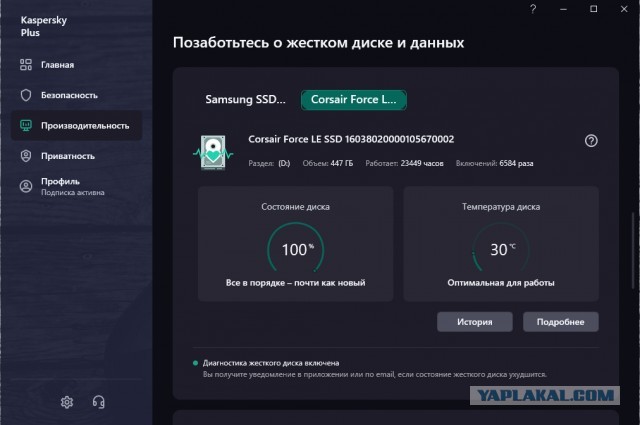640x425 pixels.
Task: Click the Раздел: (D:) value
Action: click(269, 163)
